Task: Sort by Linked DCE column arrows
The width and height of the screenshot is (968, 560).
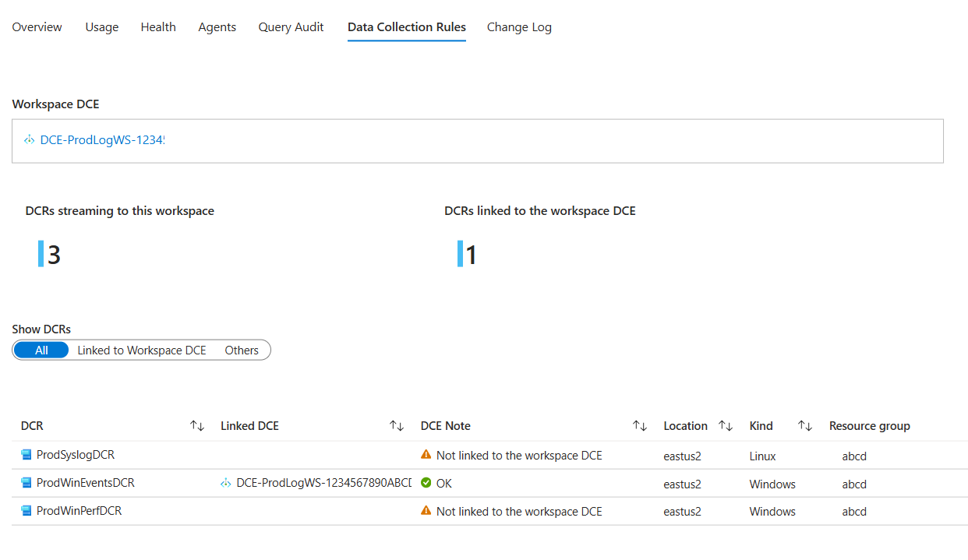Action: coord(397,426)
